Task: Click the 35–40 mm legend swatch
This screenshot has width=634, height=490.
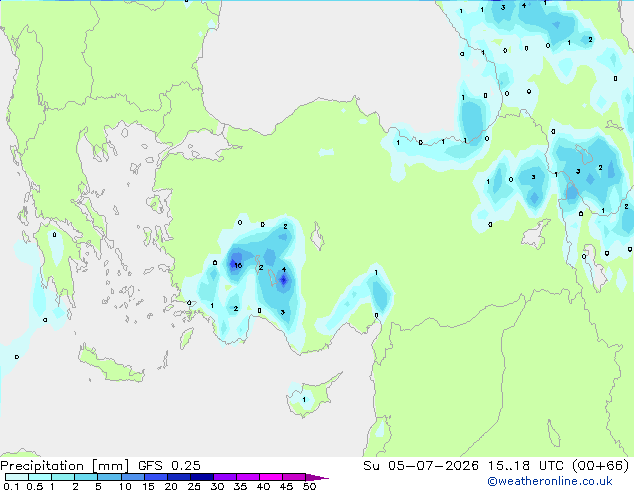Action: (247, 477)
